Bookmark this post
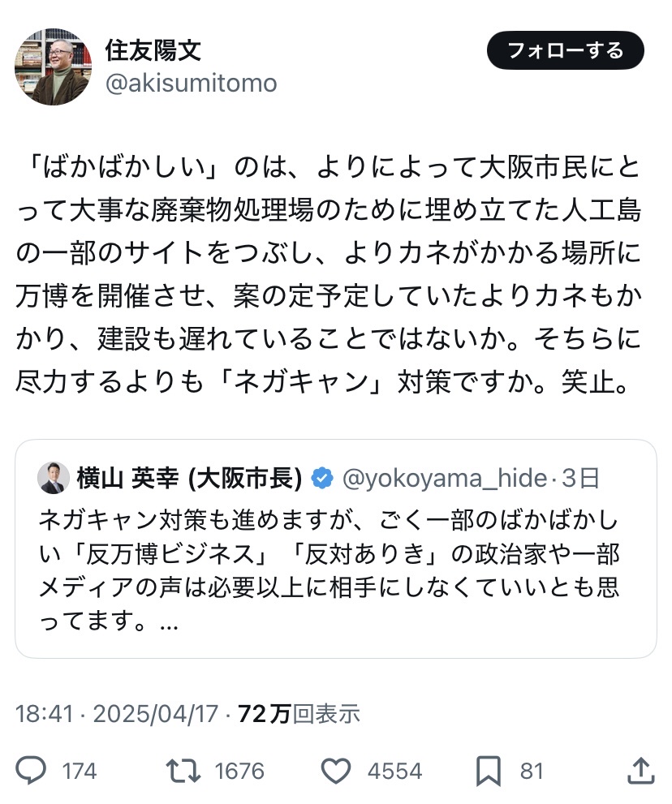This screenshot has height=804, width=672. pyautogui.click(x=489, y=770)
